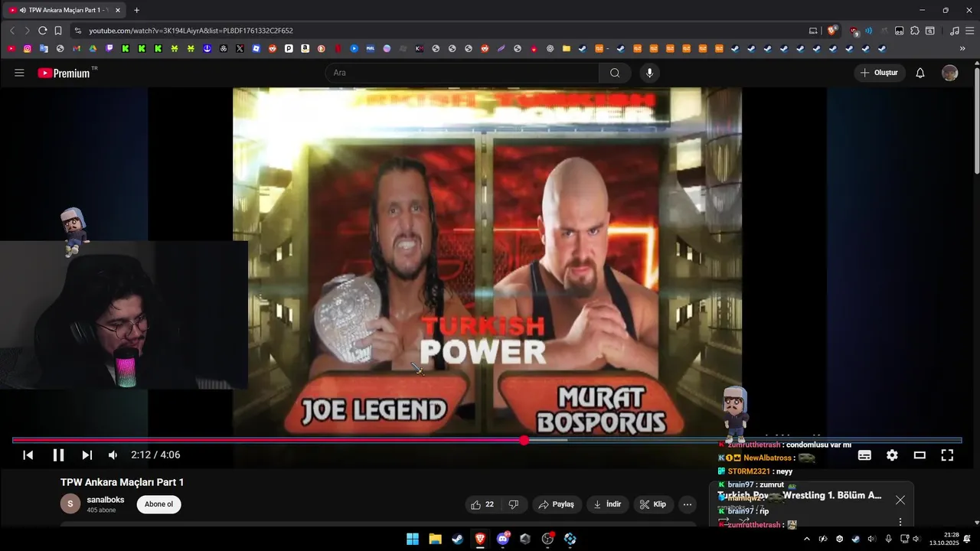Like the video with thumbs up
The width and height of the screenshot is (980, 551).
tap(483, 504)
